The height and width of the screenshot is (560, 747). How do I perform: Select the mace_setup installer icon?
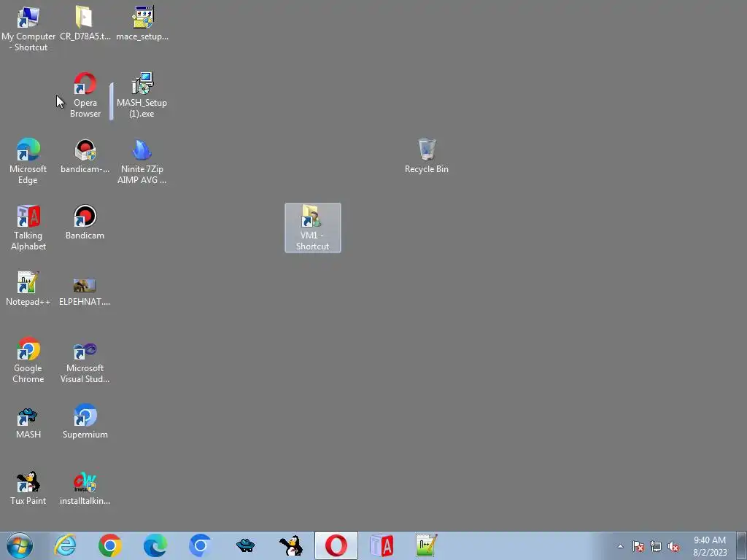(142, 23)
